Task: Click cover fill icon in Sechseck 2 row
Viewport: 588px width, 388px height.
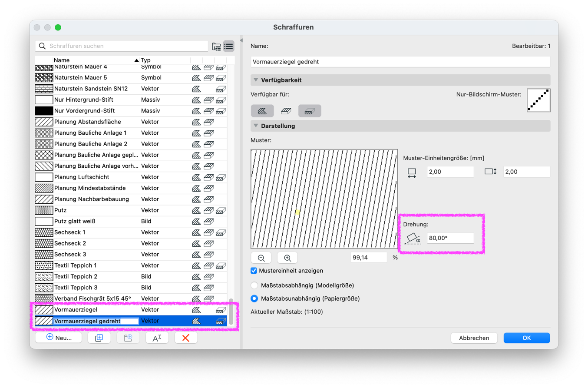Action: 208,243
